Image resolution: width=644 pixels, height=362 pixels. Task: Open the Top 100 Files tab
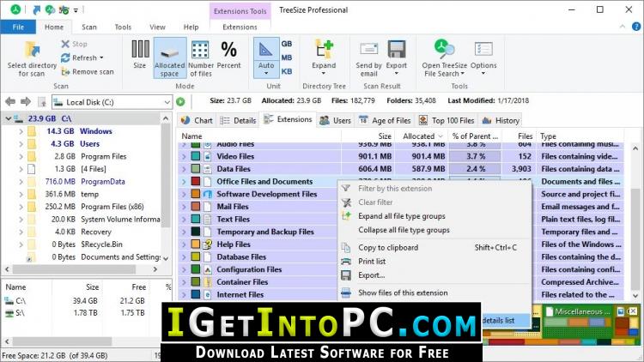coord(447,120)
